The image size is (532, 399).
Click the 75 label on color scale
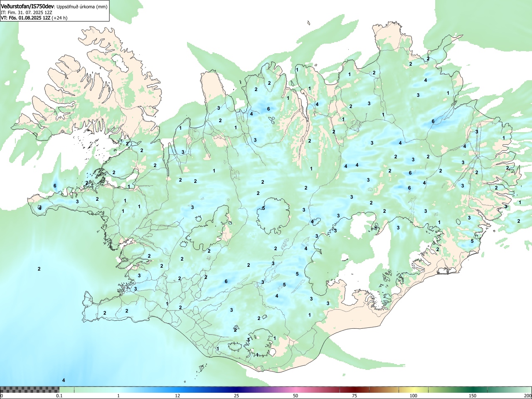(x=355, y=396)
